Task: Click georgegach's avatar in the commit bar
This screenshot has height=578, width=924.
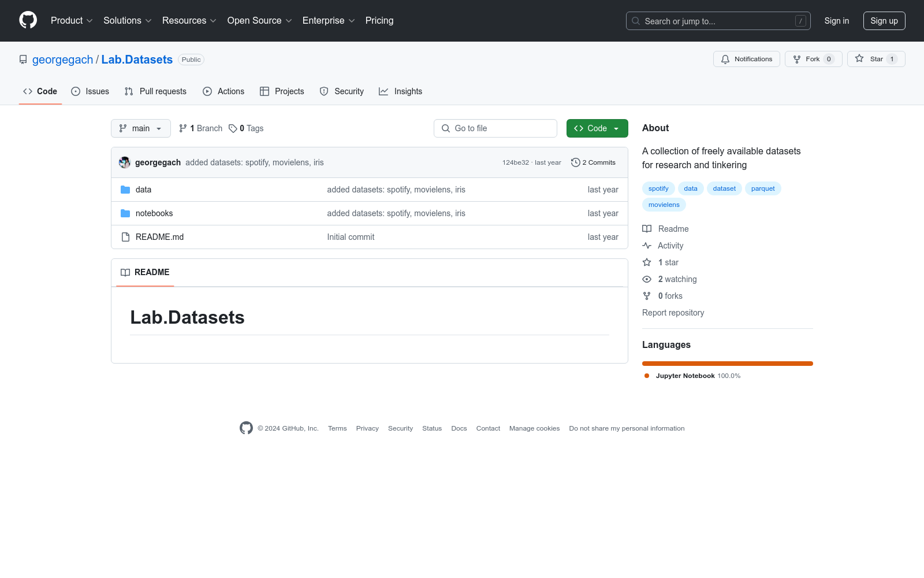Action: [x=125, y=162]
